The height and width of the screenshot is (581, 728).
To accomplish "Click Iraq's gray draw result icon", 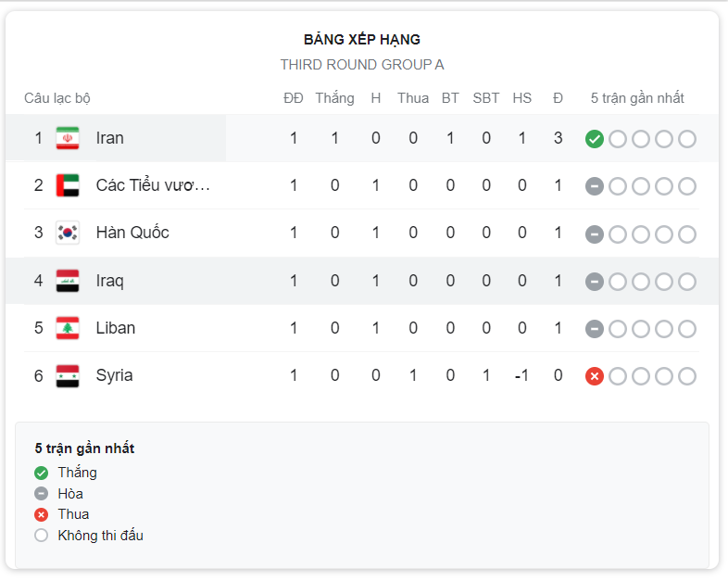I will tap(595, 282).
